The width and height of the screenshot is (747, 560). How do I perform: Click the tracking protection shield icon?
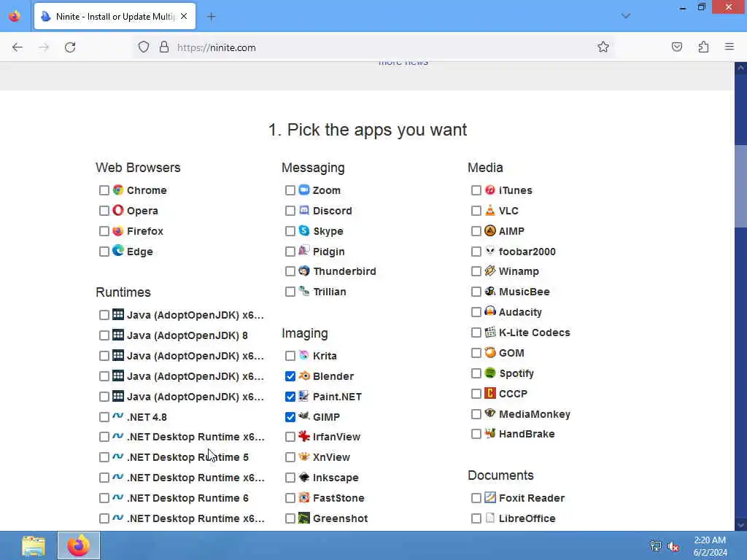(x=144, y=47)
